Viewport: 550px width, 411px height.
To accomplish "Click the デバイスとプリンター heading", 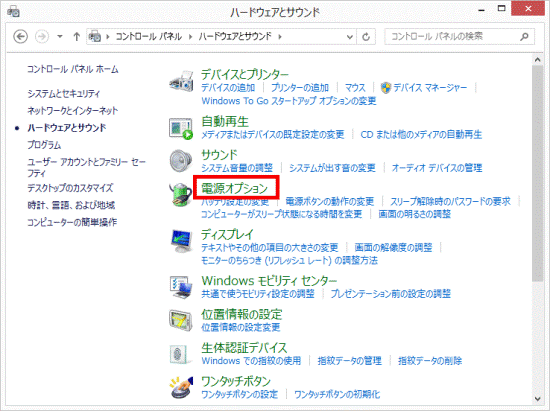I will point(244,74).
